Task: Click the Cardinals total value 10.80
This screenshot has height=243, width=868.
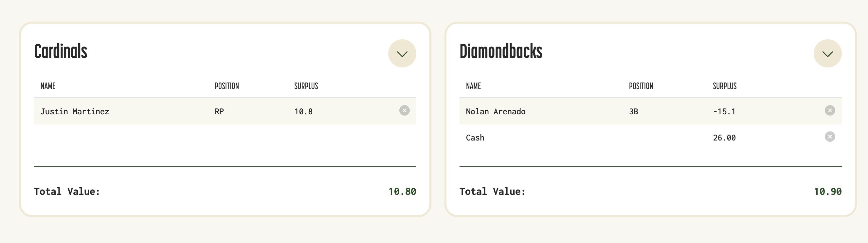Action: (x=402, y=192)
